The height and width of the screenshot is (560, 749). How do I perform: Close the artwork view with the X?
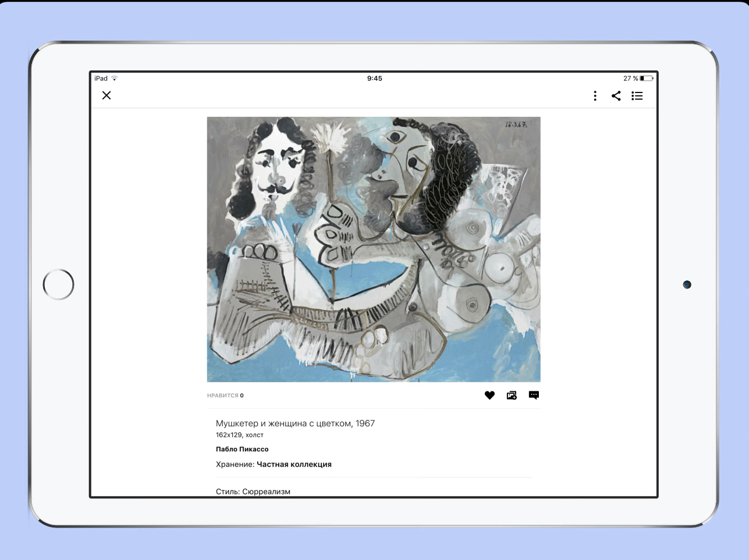click(107, 95)
